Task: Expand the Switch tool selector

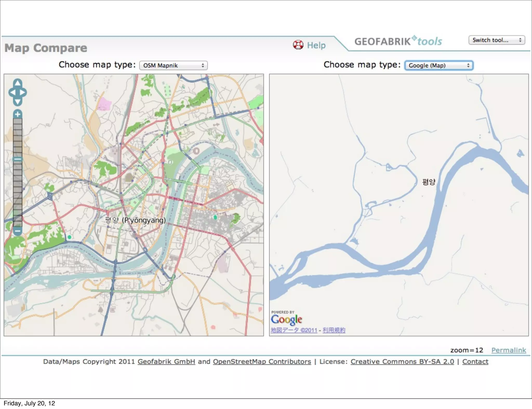Action: (497, 40)
